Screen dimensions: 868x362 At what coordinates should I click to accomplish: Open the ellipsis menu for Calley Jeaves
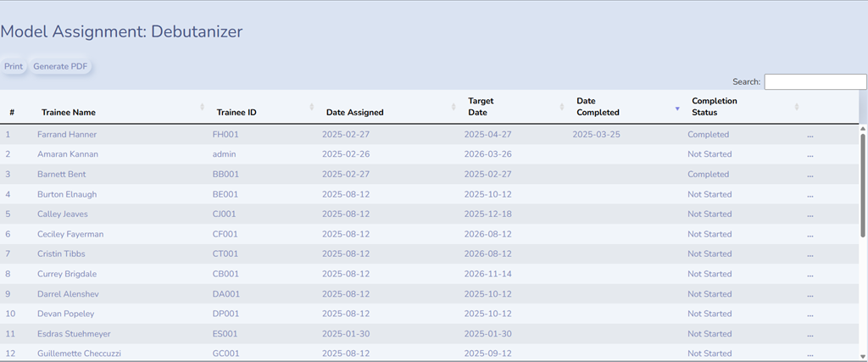[810, 216]
